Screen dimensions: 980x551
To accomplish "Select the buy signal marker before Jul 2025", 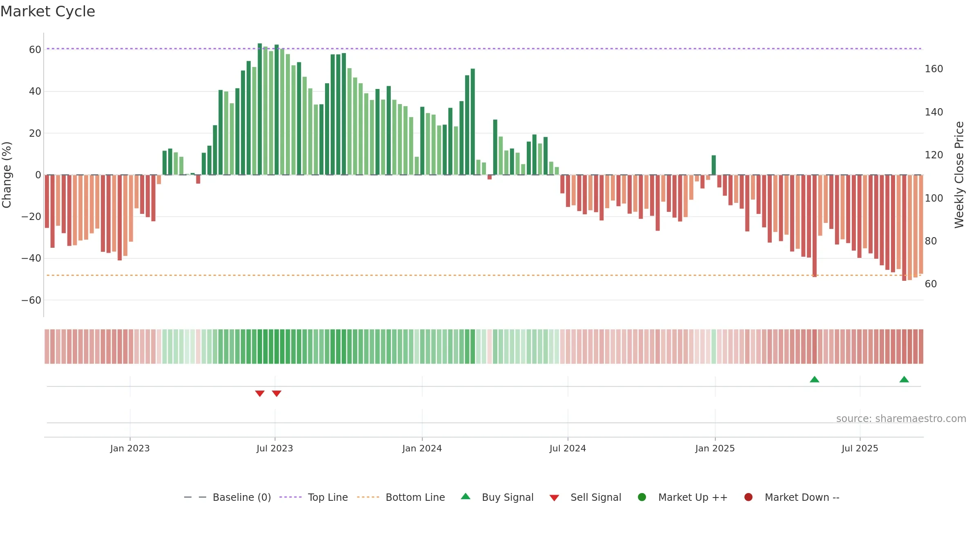I will pos(815,379).
